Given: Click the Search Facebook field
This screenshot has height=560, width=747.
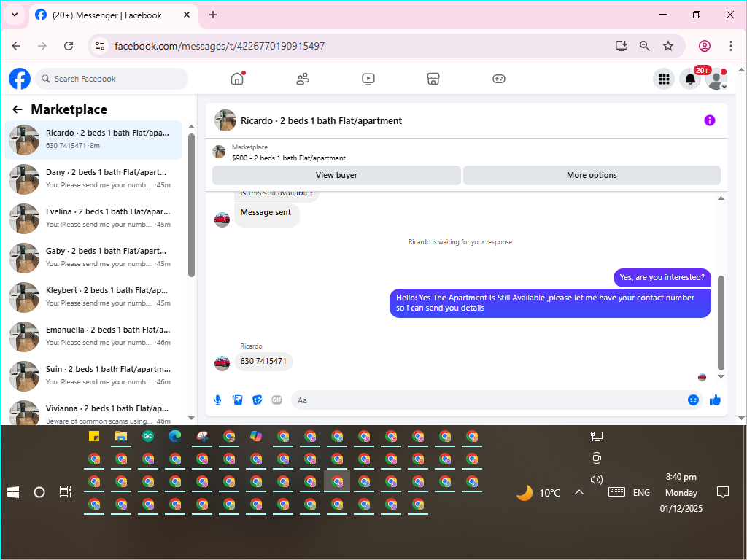Looking at the screenshot, I should (x=112, y=79).
